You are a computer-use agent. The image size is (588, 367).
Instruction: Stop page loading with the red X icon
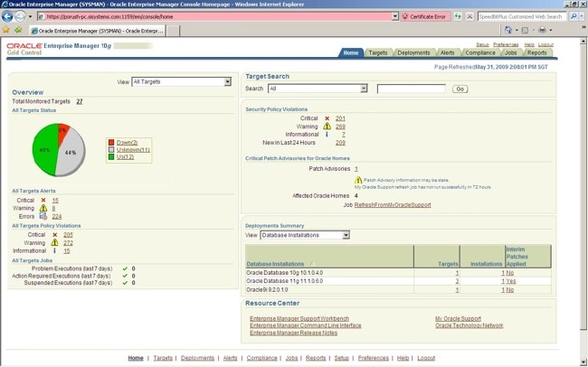469,17
